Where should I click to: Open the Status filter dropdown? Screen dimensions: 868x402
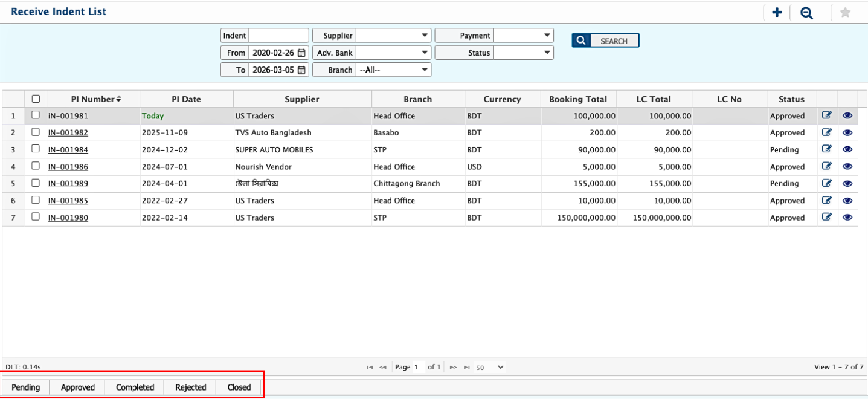tap(524, 53)
